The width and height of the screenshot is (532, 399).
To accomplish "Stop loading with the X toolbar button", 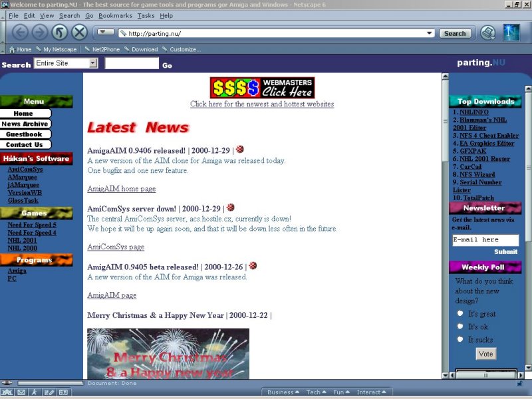I will coord(79,33).
